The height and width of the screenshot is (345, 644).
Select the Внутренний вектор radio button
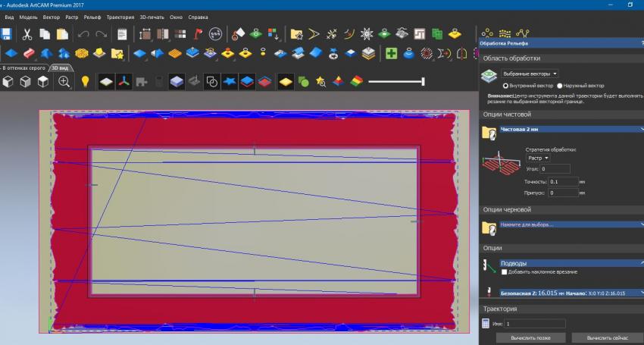[506, 86]
